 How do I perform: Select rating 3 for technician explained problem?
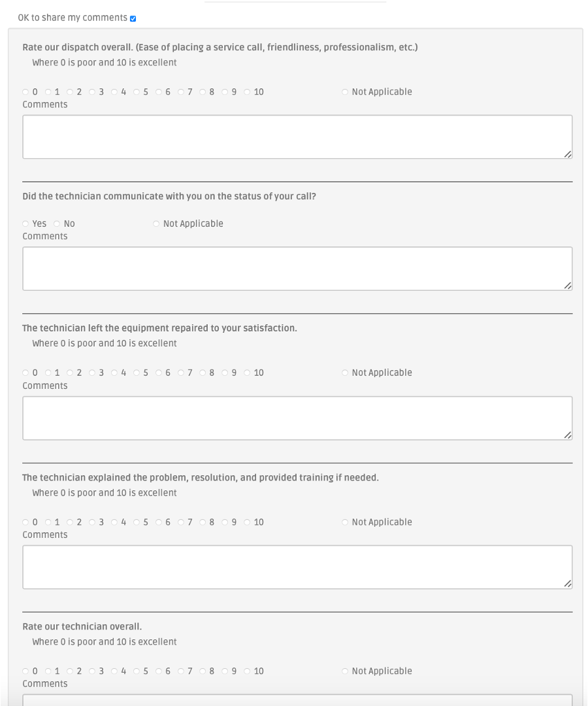92,522
